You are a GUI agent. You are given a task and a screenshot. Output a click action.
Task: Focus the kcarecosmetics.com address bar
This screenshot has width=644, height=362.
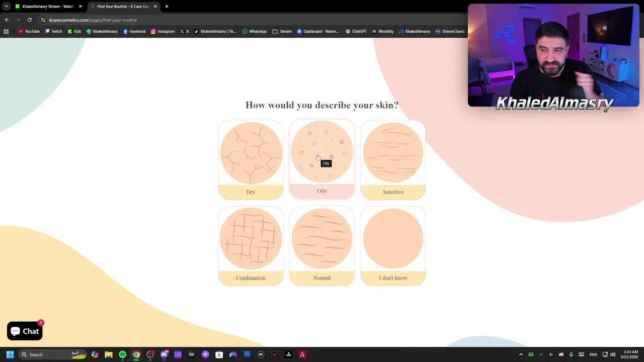252,20
